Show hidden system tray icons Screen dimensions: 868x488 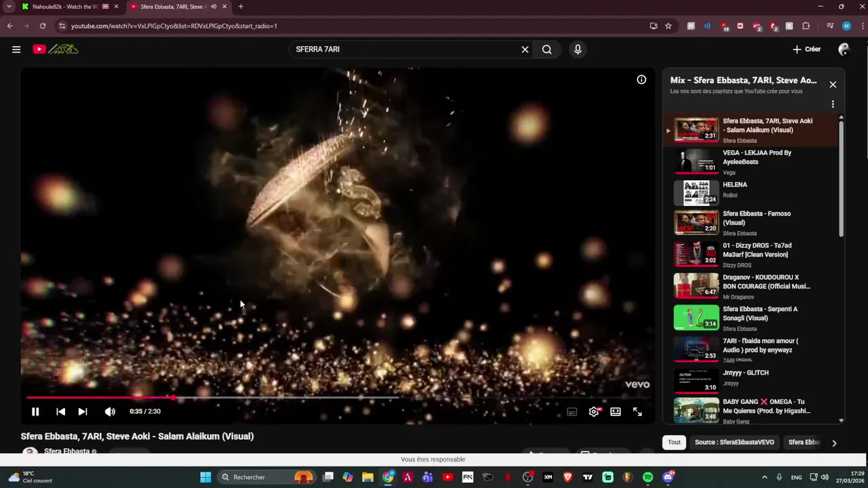tap(764, 477)
